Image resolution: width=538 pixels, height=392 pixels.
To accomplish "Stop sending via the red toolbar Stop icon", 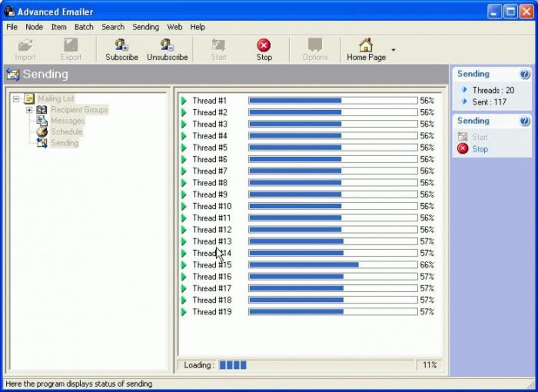I will point(264,45).
